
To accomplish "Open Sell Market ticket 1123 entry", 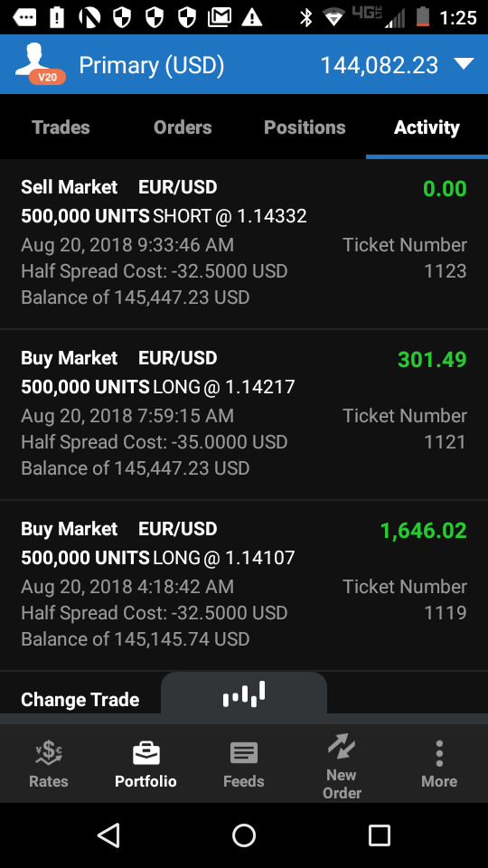I will (244, 244).
